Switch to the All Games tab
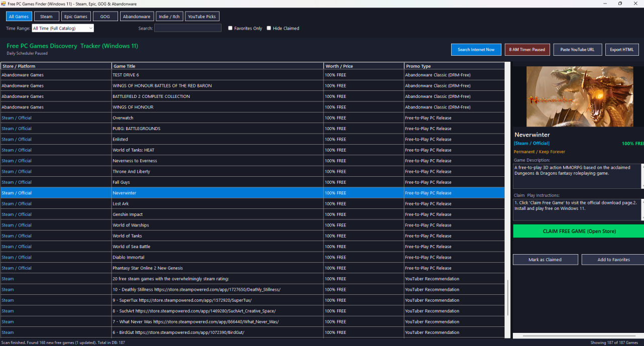The image size is (644, 346). (19, 17)
